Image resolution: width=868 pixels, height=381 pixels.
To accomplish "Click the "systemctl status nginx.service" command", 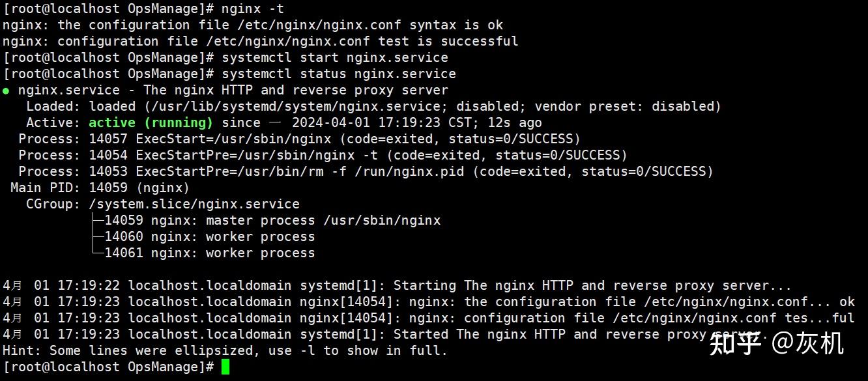I will 339,74.
